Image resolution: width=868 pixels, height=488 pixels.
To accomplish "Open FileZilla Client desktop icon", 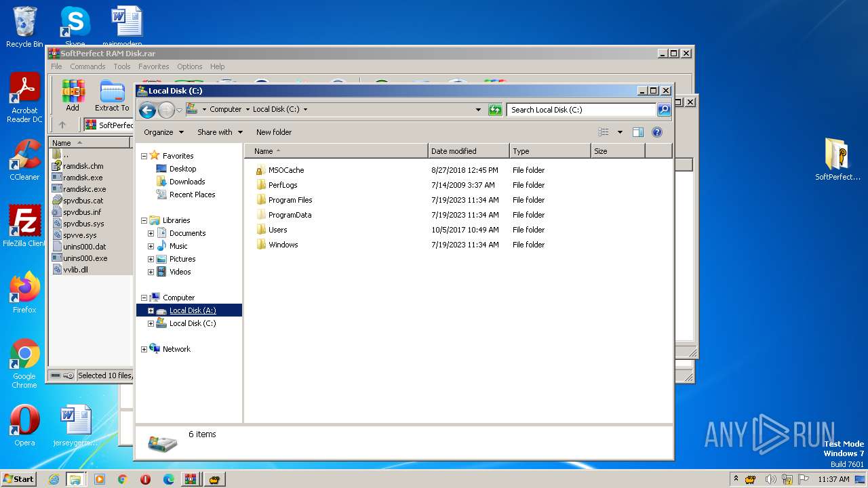I will tap(24, 226).
